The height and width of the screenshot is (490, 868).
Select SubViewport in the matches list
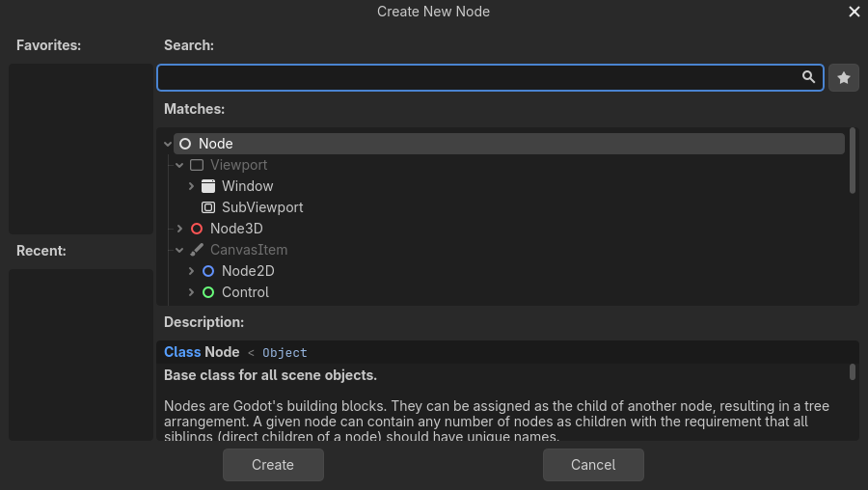click(262, 207)
